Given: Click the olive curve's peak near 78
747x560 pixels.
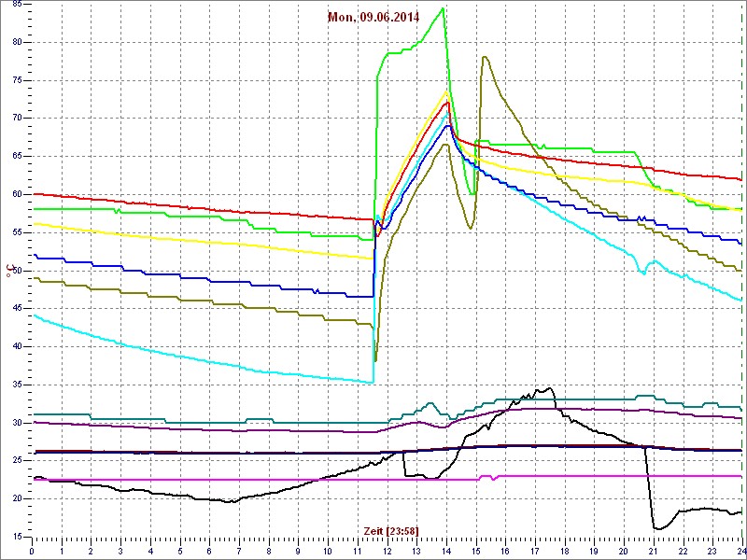Looking at the screenshot, I should pyautogui.click(x=484, y=57).
